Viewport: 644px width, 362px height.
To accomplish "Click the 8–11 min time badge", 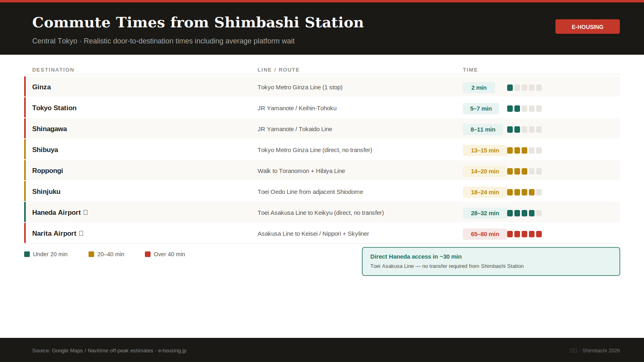I will click(x=483, y=130).
